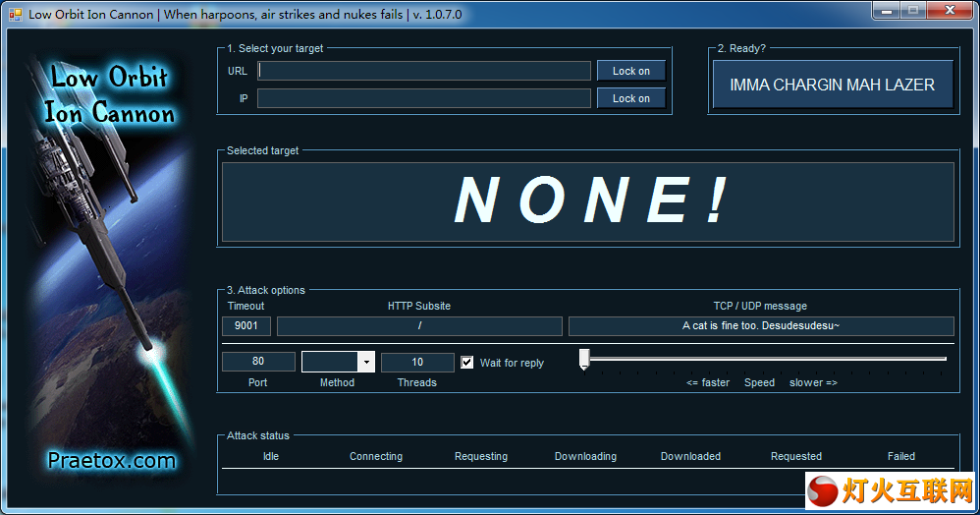The height and width of the screenshot is (515, 980).
Task: Click the Port field showing 80
Action: [258, 361]
